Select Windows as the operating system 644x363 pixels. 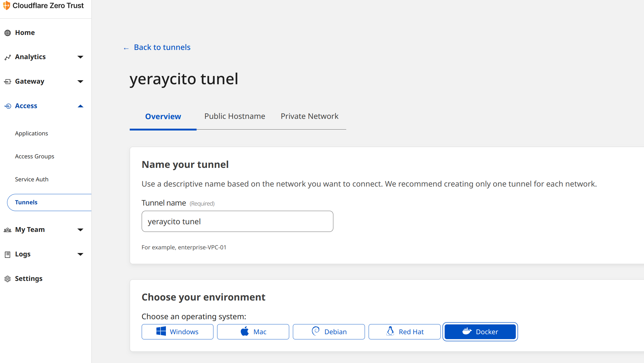click(178, 332)
